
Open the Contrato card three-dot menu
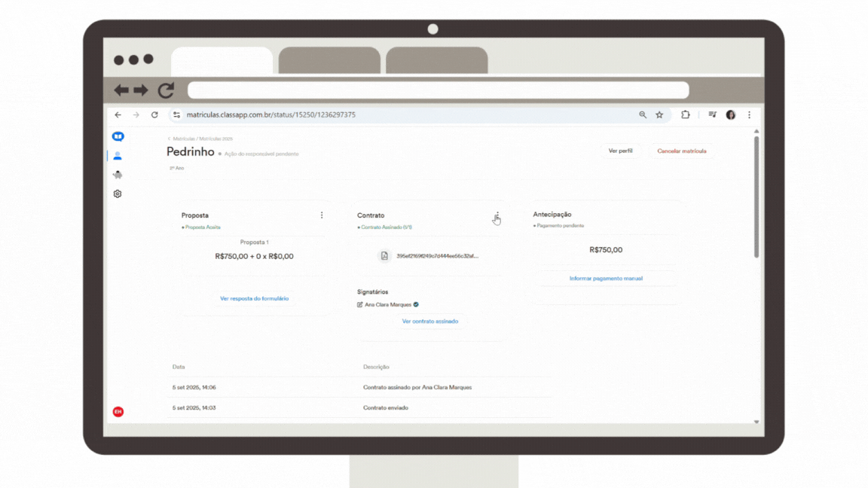coord(497,214)
